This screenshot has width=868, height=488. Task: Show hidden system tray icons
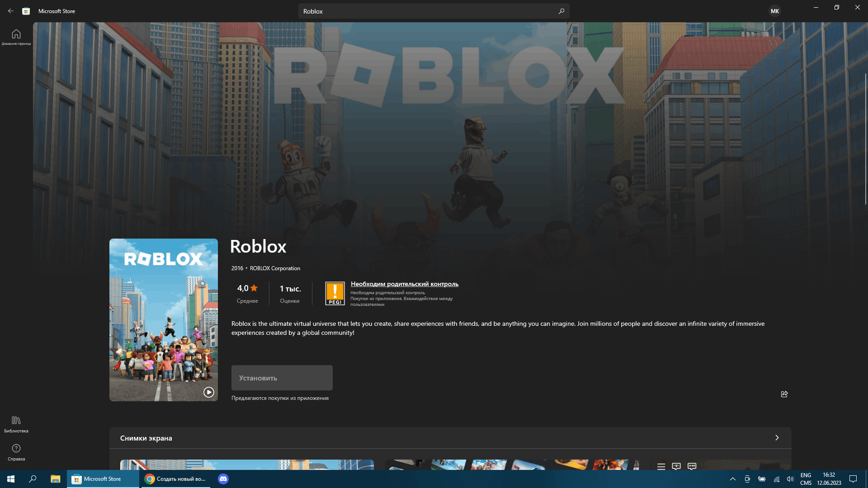[733, 479]
